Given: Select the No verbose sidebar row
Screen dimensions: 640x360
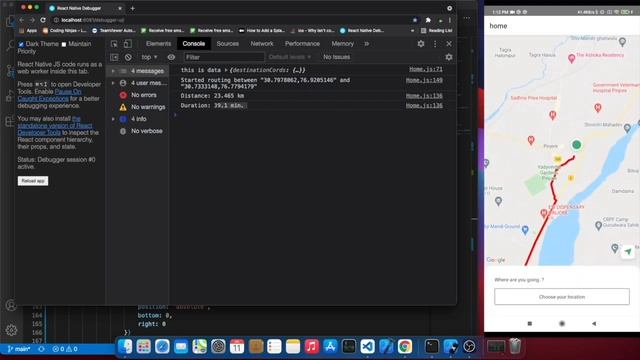Looking at the screenshot, I should pos(138,131).
